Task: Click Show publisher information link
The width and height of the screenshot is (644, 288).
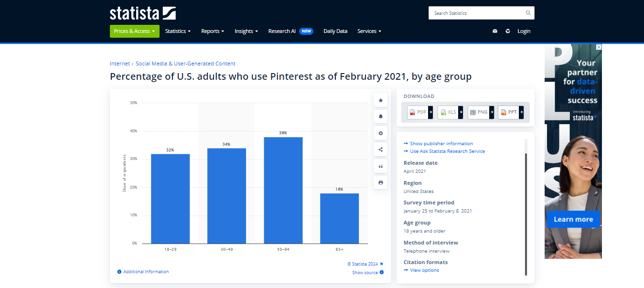Action: click(441, 143)
